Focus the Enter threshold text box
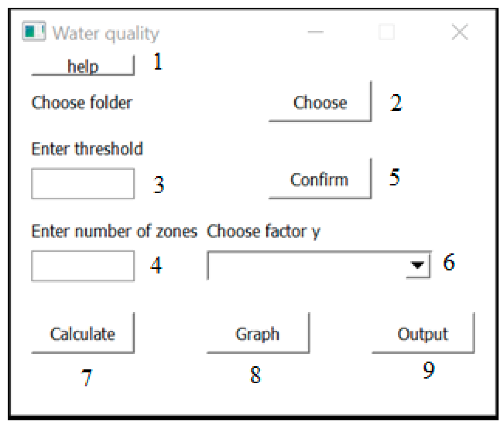 83,184
